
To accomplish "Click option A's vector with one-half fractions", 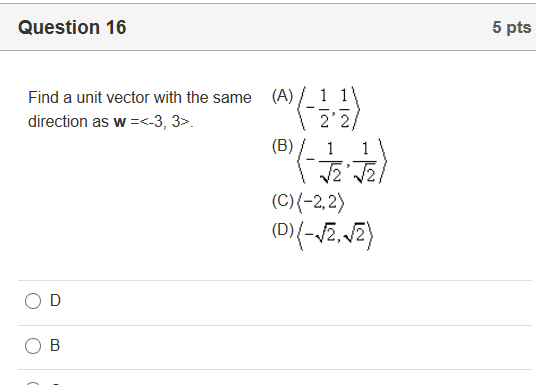I will 329,109.
